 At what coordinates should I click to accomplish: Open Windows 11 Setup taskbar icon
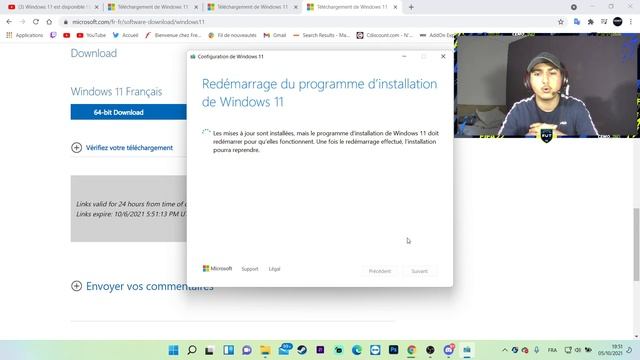pyautogui.click(x=467, y=350)
